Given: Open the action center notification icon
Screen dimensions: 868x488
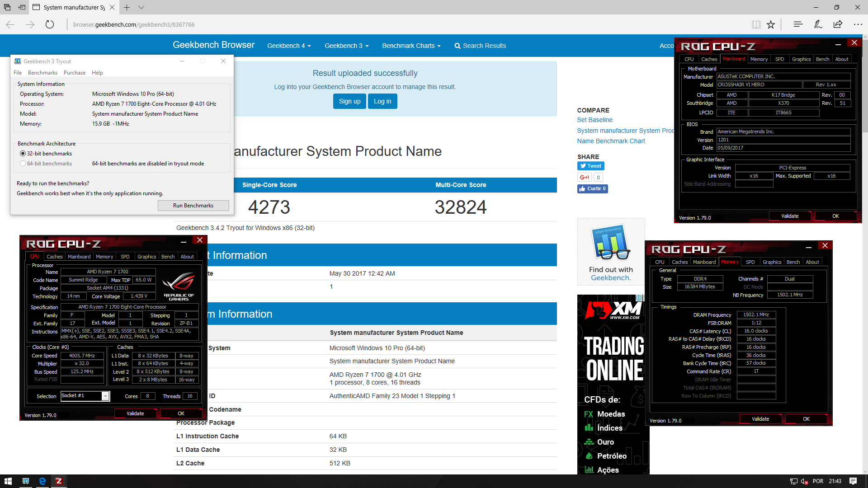Looking at the screenshot, I should point(853,481).
